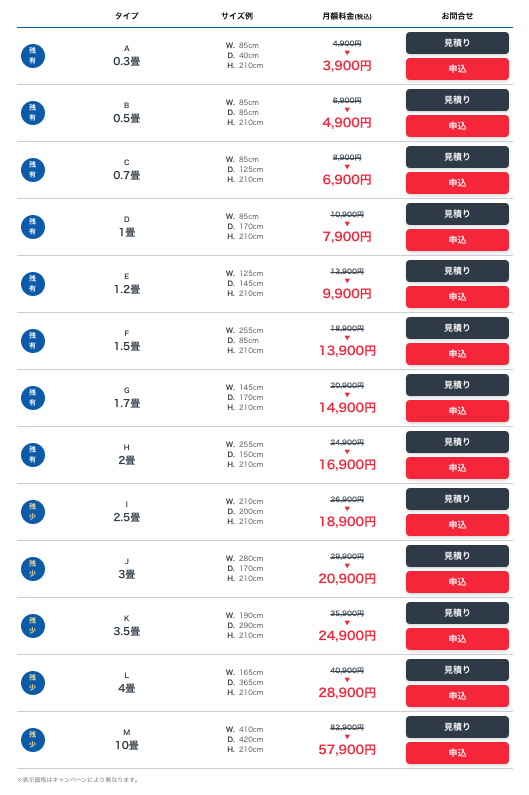Click 申込 for the 57,900円 10畳 plan
Image resolution: width=529 pixels, height=795 pixels.
457,753
